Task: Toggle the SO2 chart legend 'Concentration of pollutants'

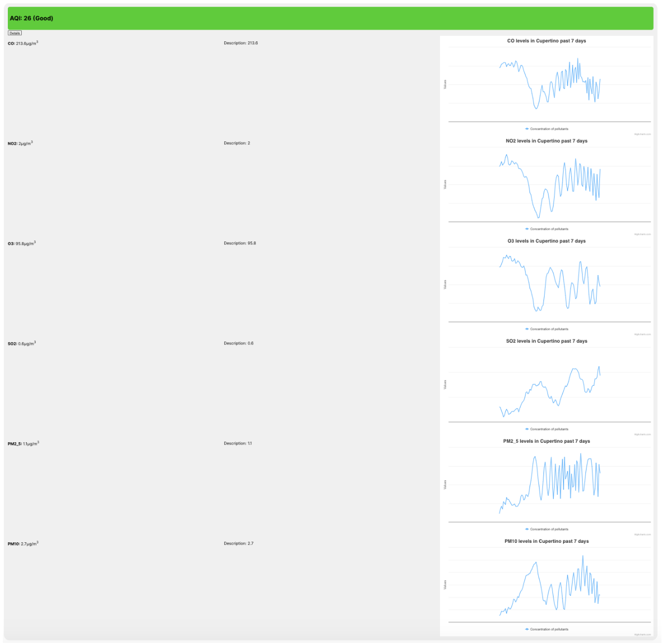Action: coord(547,429)
